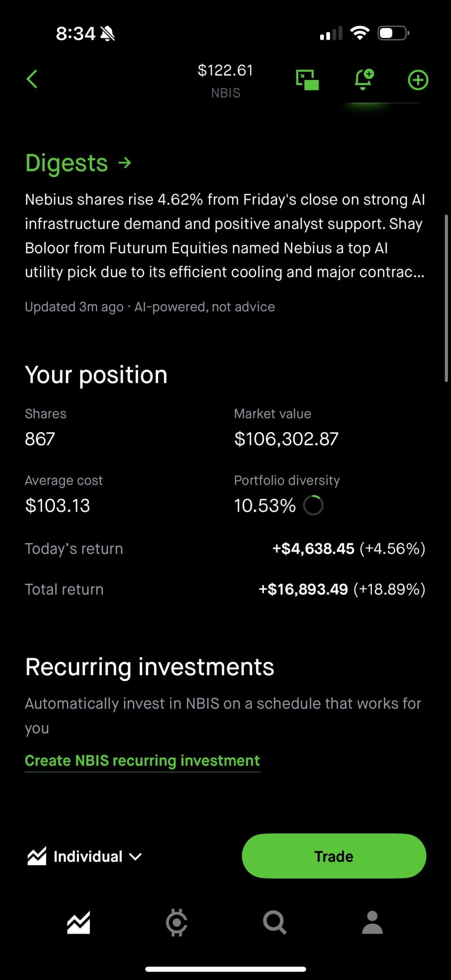Add NBIS to a list with plus icon
Image resolution: width=451 pixels, height=980 pixels.
[x=418, y=80]
